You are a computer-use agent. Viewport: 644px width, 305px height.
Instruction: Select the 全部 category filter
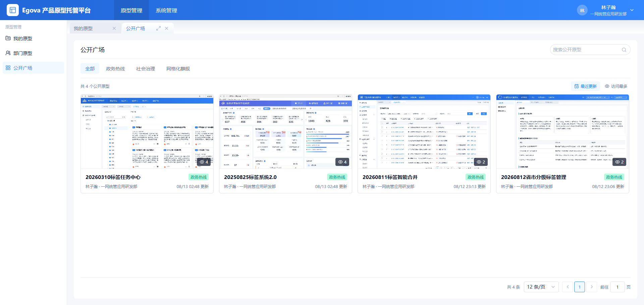pyautogui.click(x=90, y=69)
